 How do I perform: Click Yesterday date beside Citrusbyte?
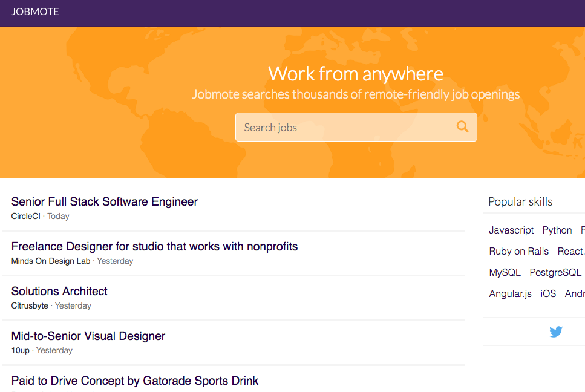coord(73,306)
